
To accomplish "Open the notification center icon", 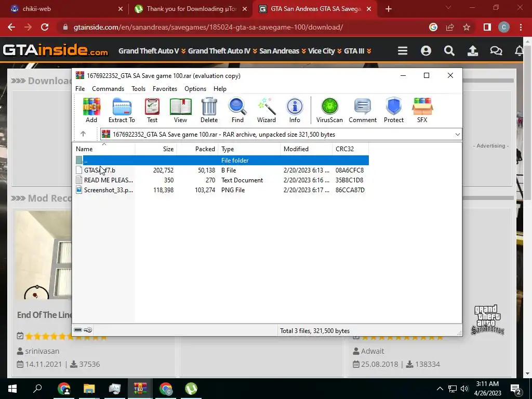I will (x=516, y=390).
